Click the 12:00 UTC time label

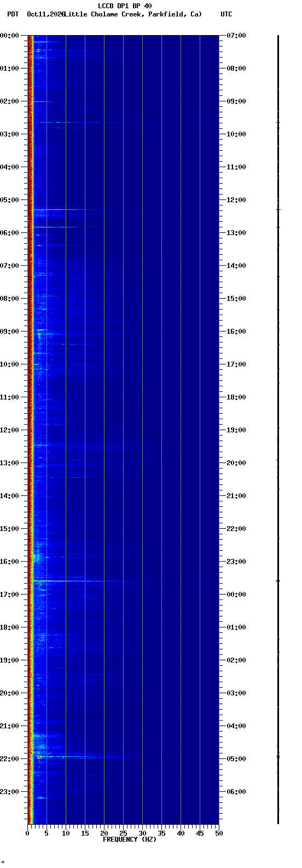236,200
